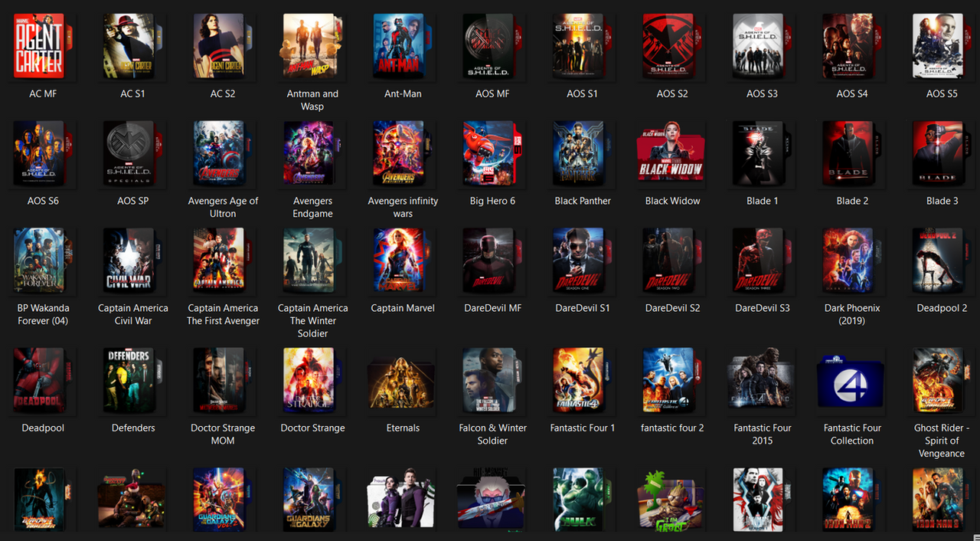Open the Blade 1 folder icon

(762, 153)
